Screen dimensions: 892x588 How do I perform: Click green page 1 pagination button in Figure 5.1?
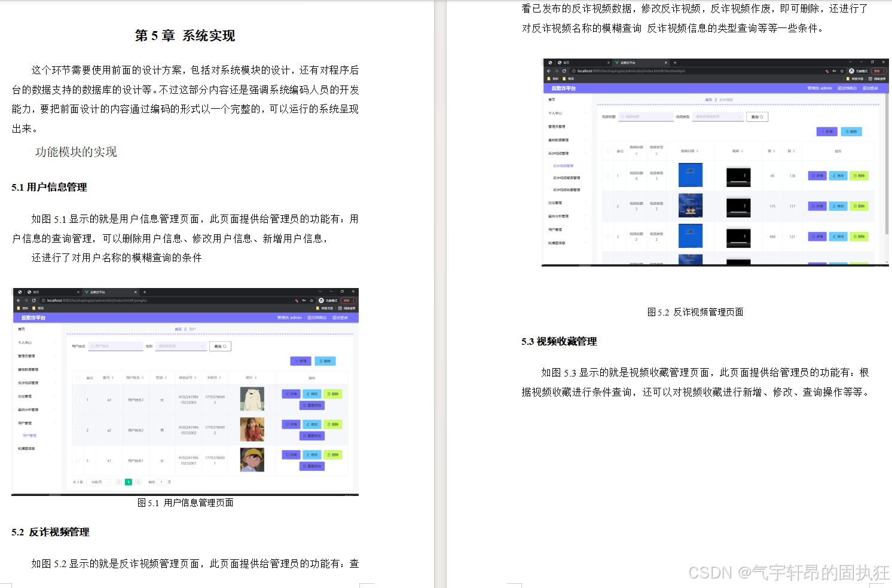click(x=128, y=482)
